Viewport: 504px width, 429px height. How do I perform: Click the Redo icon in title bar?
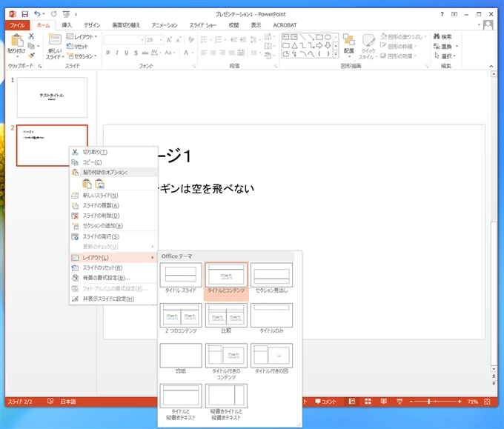coord(53,14)
